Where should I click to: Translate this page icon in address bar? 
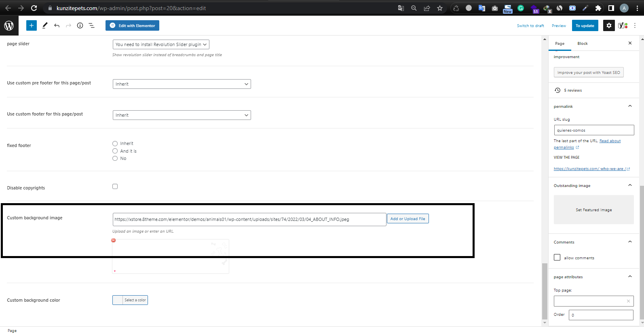pos(401,8)
